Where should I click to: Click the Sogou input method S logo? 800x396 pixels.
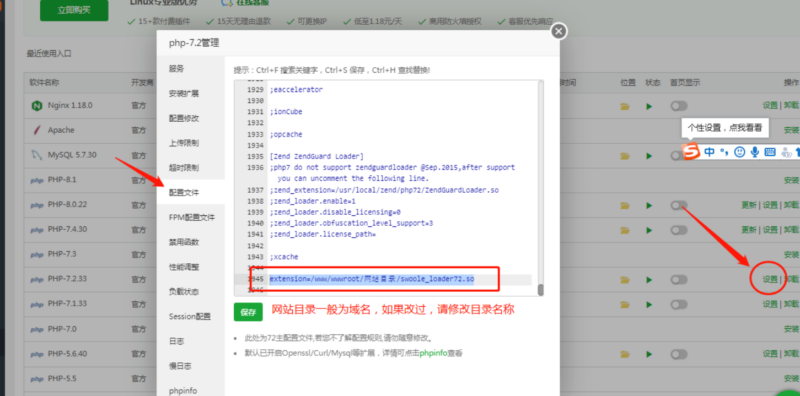(692, 152)
